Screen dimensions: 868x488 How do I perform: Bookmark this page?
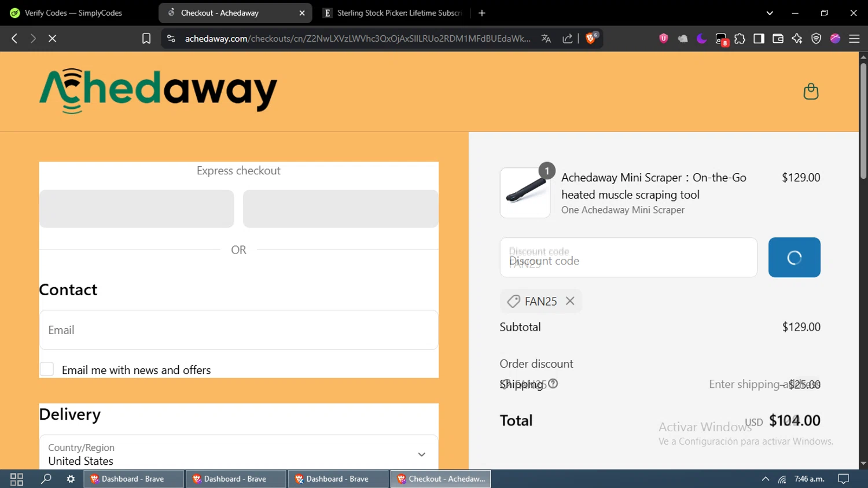pyautogui.click(x=146, y=38)
